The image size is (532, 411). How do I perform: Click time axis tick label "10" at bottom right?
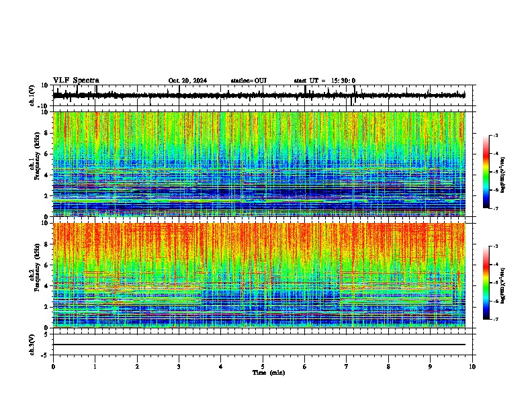click(x=472, y=367)
